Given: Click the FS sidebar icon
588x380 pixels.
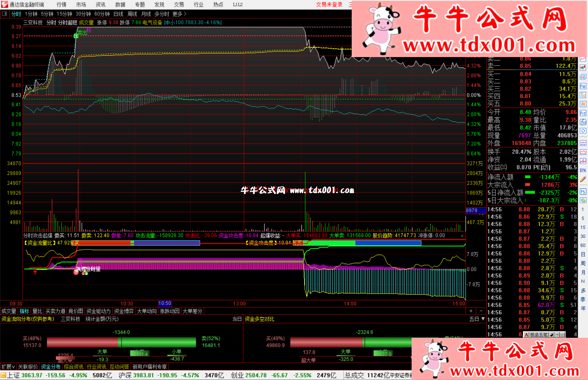Looking at the screenshot, I should [583, 191].
